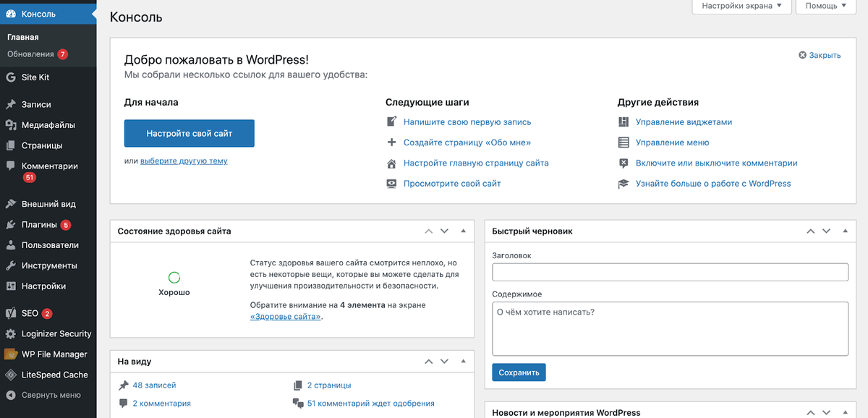Click the Заголовок input field
This screenshot has width=868, height=418.
coord(670,272)
